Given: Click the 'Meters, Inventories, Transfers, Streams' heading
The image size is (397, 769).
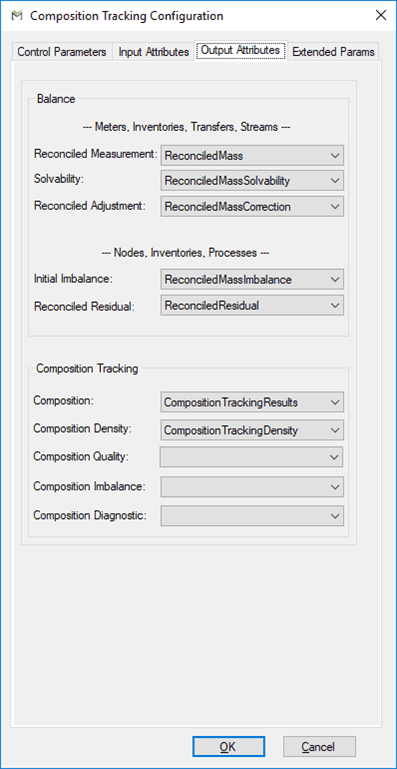Looking at the screenshot, I should pyautogui.click(x=187, y=127).
